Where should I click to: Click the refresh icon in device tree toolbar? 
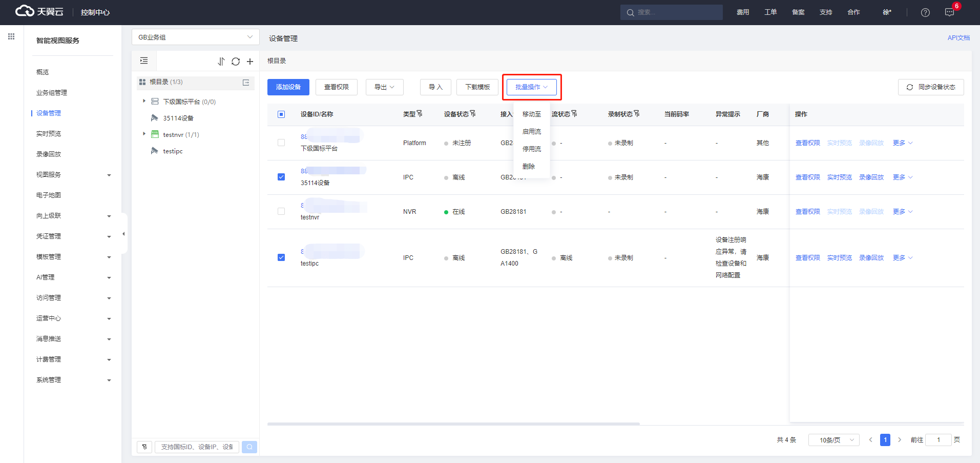236,62
